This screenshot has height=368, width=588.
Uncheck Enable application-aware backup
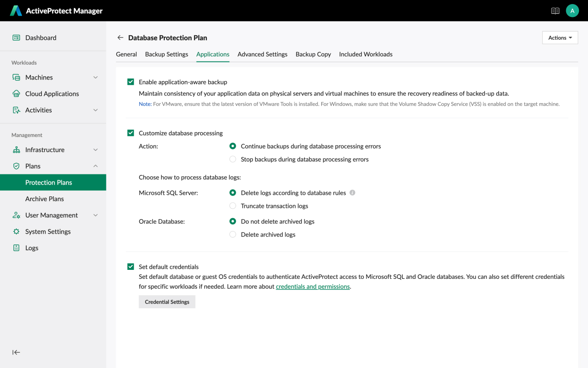(x=131, y=82)
